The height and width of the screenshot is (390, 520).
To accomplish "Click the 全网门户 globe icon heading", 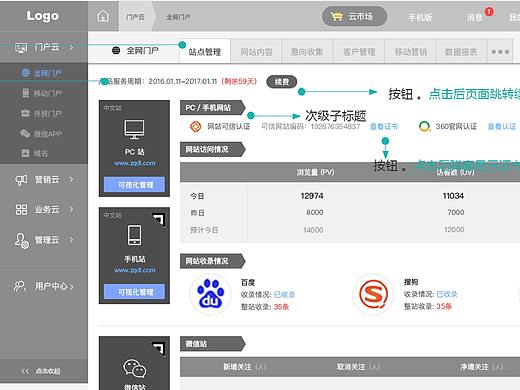I will point(116,51).
